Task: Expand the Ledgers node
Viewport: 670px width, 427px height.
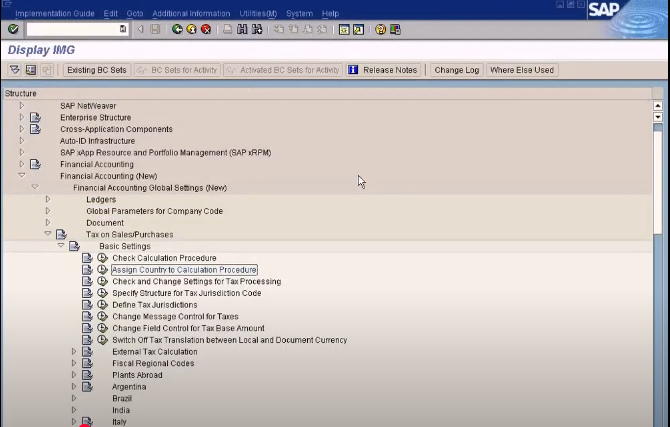Action: point(48,199)
